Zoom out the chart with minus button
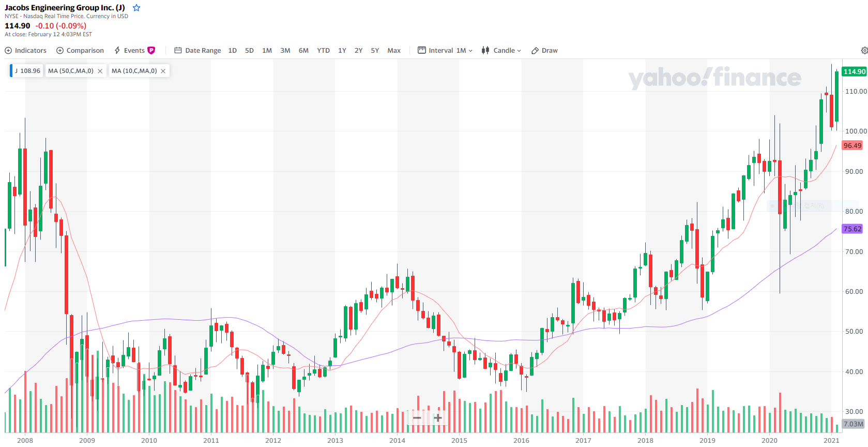Viewport: 868px width, 447px height. (417, 418)
